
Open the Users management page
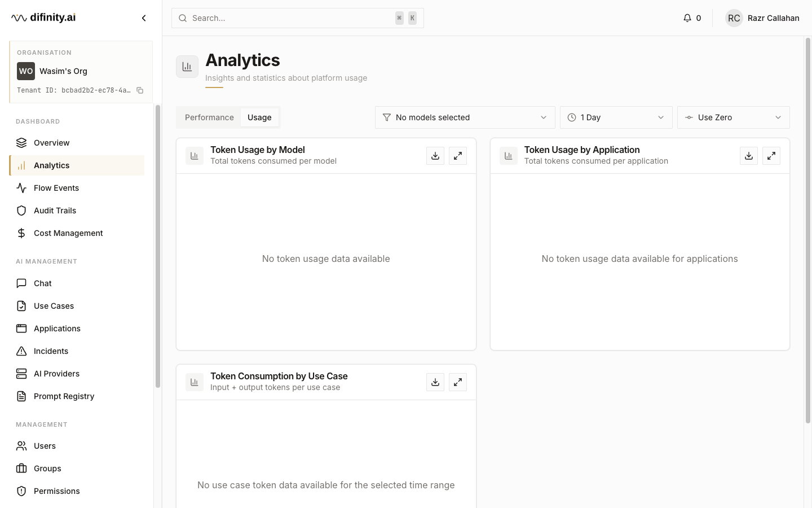pos(77,446)
